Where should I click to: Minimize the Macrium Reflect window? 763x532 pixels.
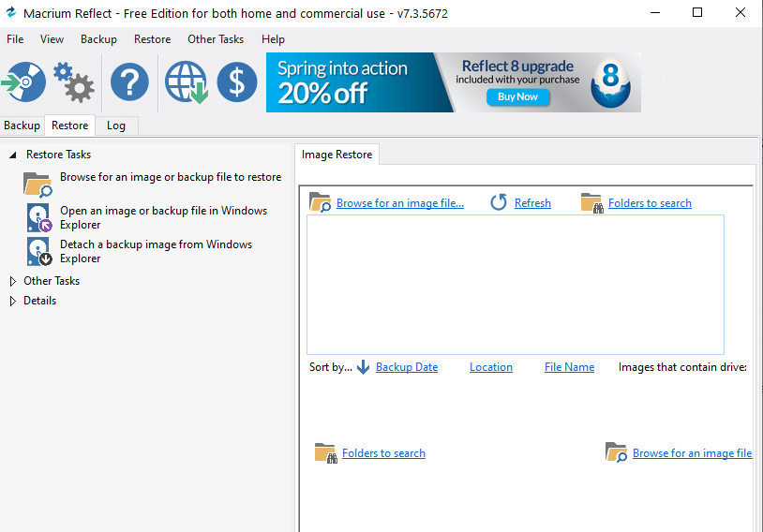[655, 12]
